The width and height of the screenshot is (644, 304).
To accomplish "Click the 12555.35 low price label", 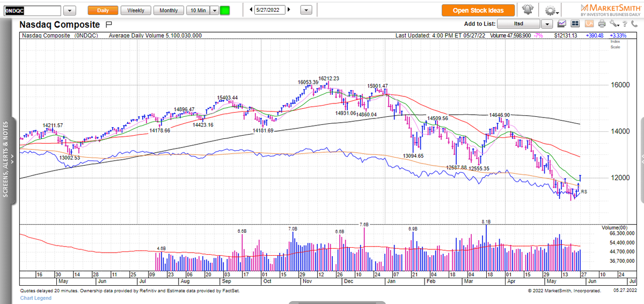I will [x=479, y=168].
